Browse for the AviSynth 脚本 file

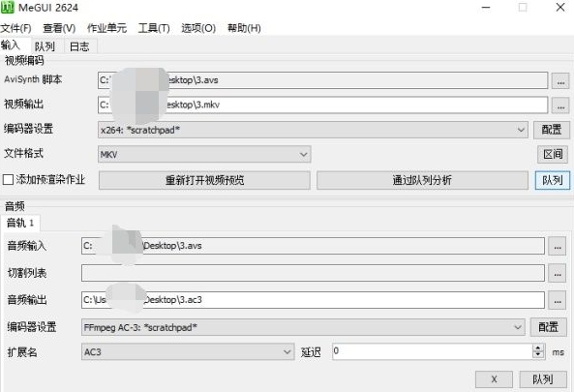[560, 81]
